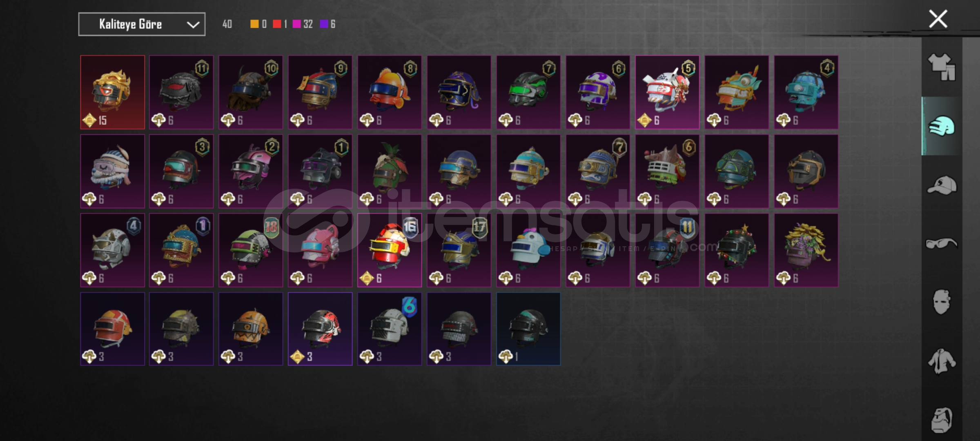Open the backpack category icon
This screenshot has height=441, width=980.
click(942, 420)
